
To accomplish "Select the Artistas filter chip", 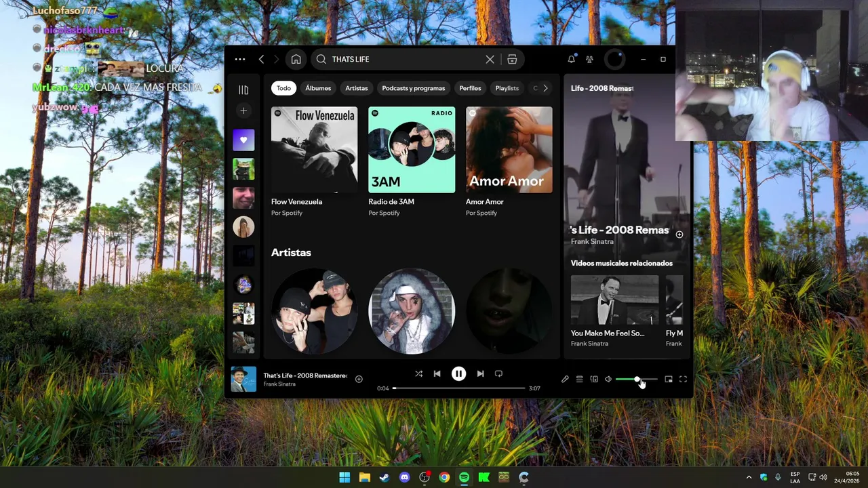I will (x=356, y=88).
